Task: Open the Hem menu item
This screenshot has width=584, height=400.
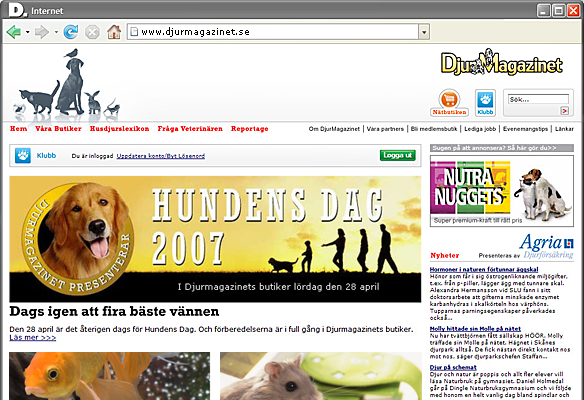Action: click(18, 128)
